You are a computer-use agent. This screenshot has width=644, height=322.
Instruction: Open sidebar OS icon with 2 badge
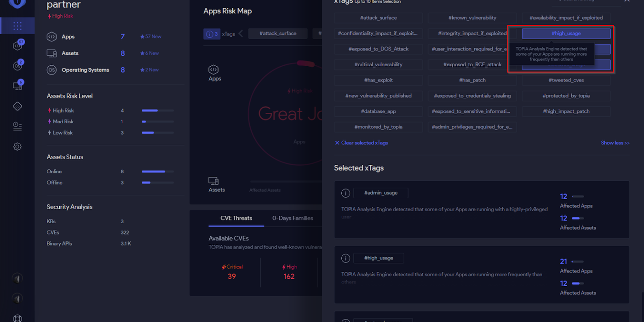pos(17,66)
